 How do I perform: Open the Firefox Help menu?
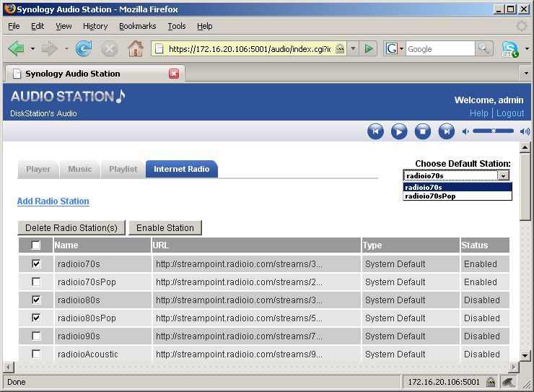point(204,26)
